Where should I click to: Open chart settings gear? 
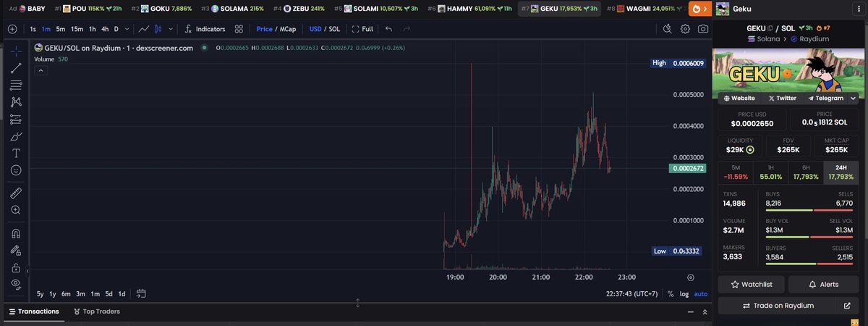click(x=685, y=29)
